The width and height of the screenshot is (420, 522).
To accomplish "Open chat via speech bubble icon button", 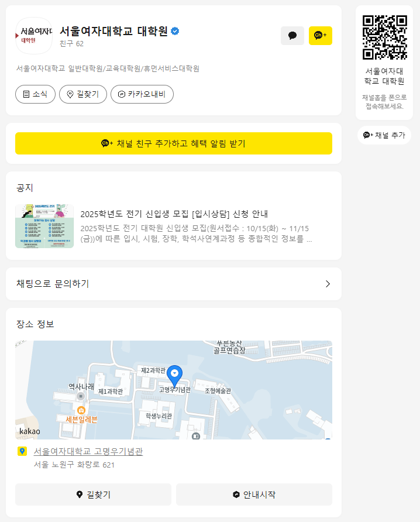I will tap(292, 36).
